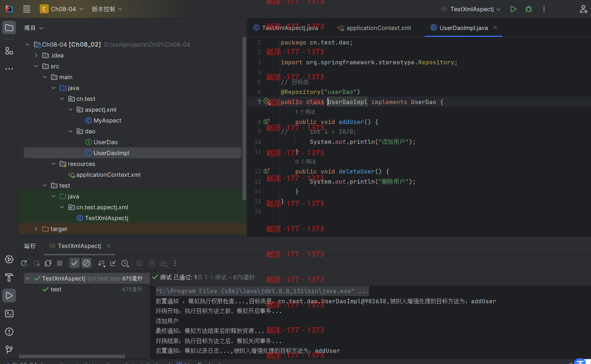Open the sort tests options
The width and height of the screenshot is (591, 364).
coord(102,263)
